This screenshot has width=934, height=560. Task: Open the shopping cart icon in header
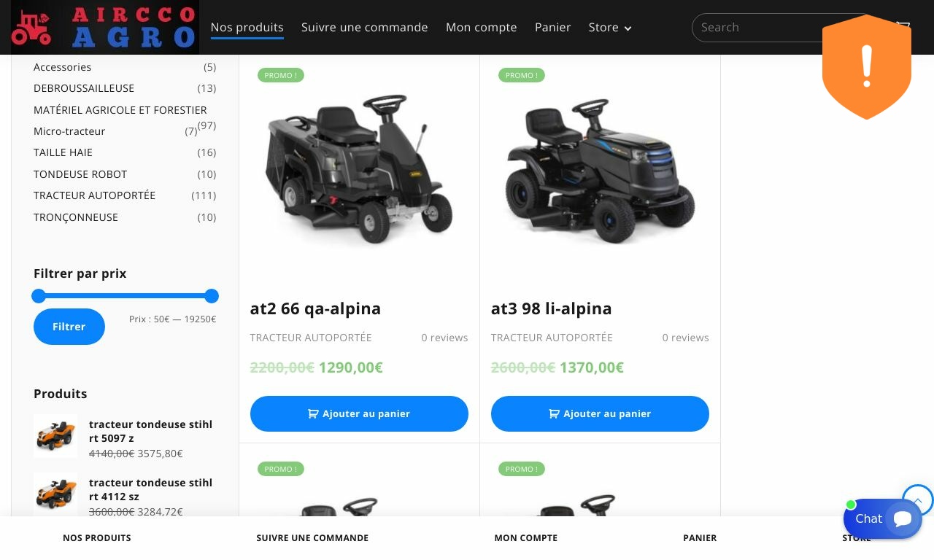tap(903, 26)
